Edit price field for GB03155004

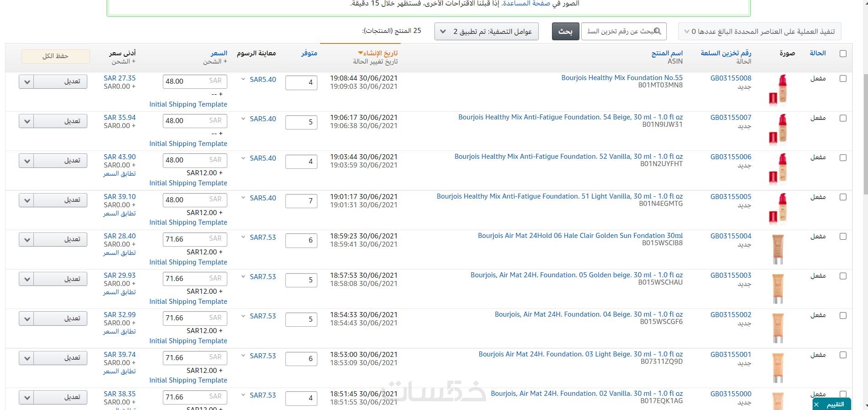coord(195,239)
